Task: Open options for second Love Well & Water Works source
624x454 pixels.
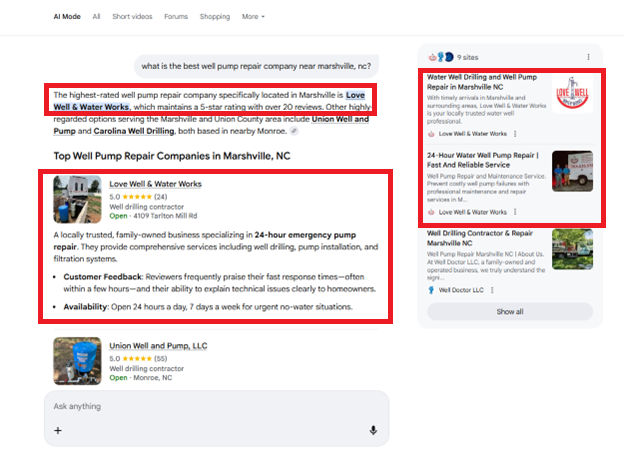Action: pyautogui.click(x=515, y=212)
